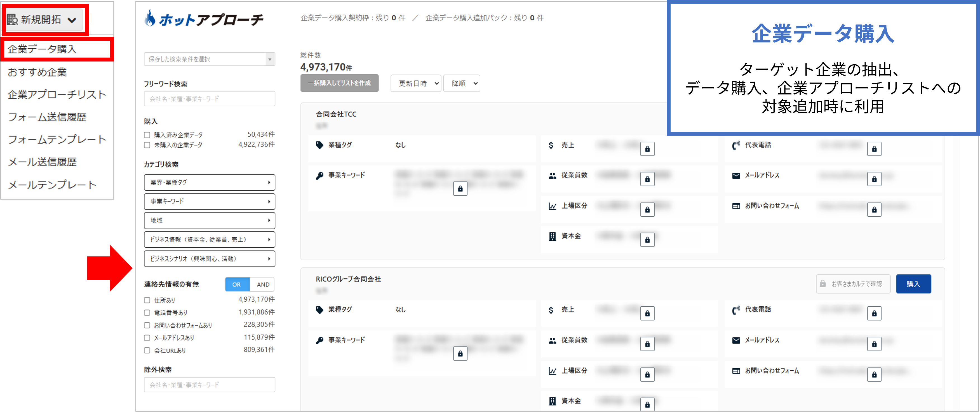This screenshot has height=412, width=980.
Task: Click 購入 button for RICOグループ合同会社
Action: 913,284
